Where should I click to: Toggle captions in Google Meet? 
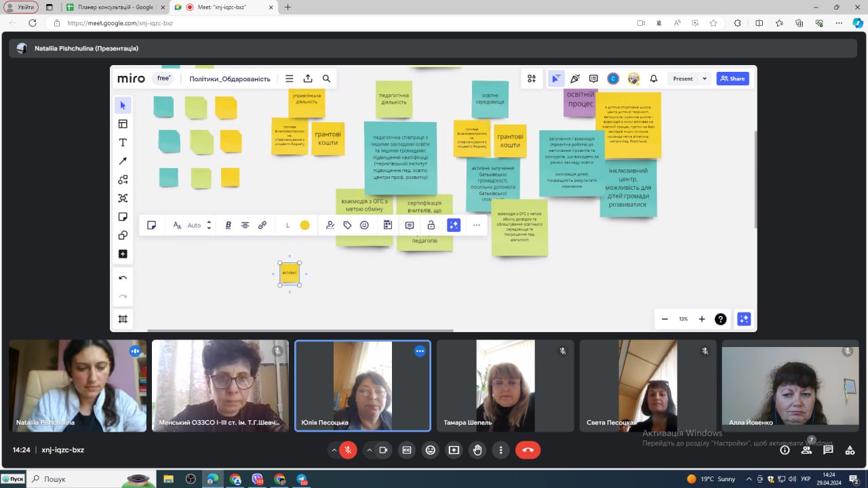[407, 449]
